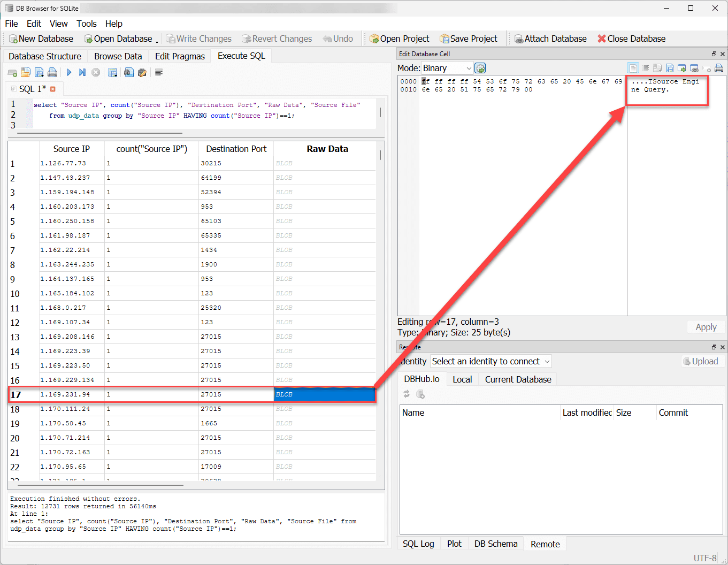Click the export cell to file icon
Screen dimensions: 728x565
(670, 68)
